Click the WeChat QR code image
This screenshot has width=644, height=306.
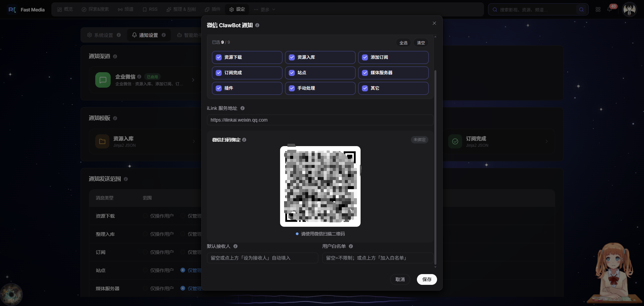tap(320, 186)
